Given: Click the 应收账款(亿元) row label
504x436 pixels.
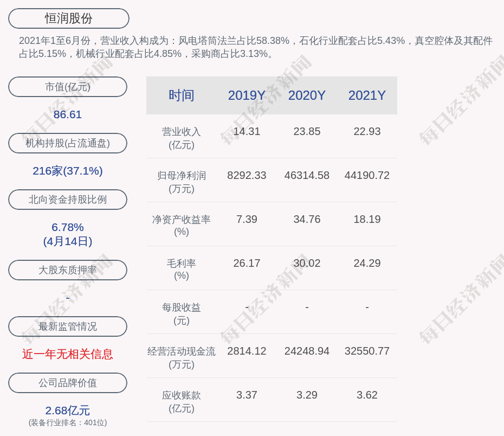Looking at the screenshot, I should (182, 402).
